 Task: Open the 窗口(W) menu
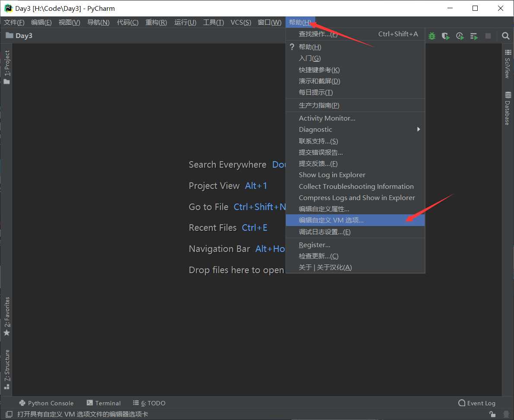(270, 22)
